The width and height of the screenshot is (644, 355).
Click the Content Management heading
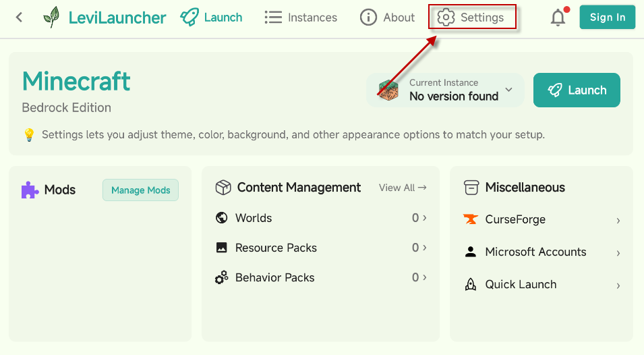tap(299, 188)
